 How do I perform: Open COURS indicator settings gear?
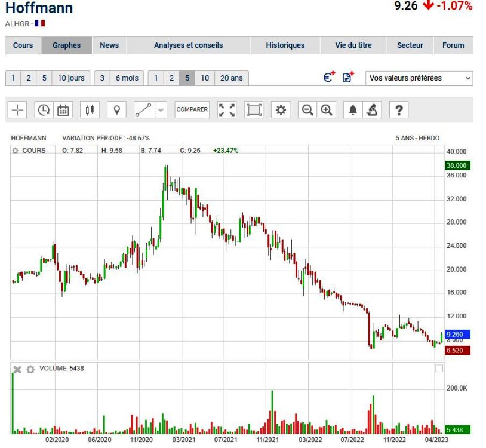15,151
